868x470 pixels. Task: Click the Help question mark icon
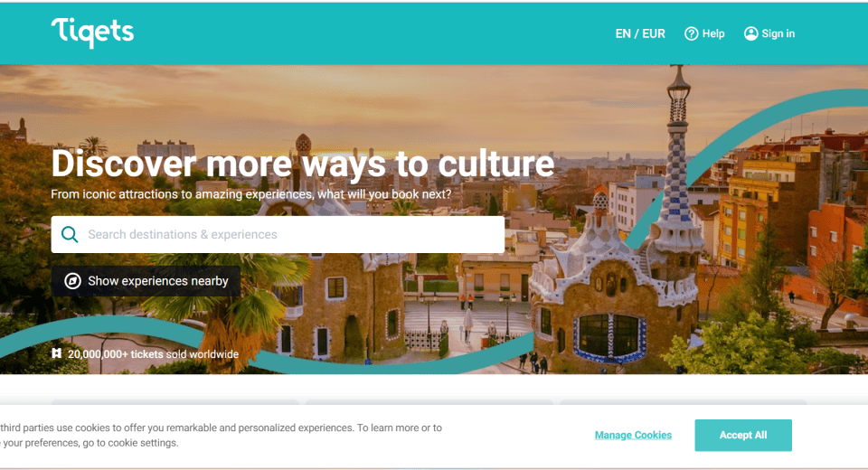point(691,33)
